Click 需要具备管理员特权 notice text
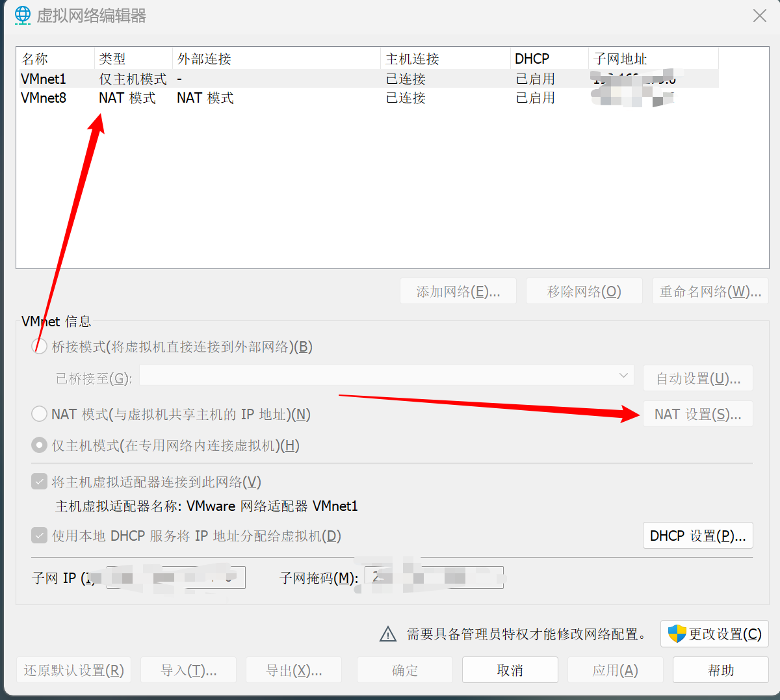This screenshot has width=780, height=700. [x=527, y=634]
